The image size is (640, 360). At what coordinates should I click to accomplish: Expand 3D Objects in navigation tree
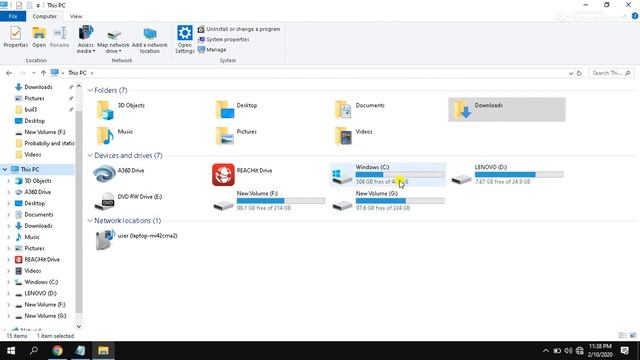click(x=8, y=180)
